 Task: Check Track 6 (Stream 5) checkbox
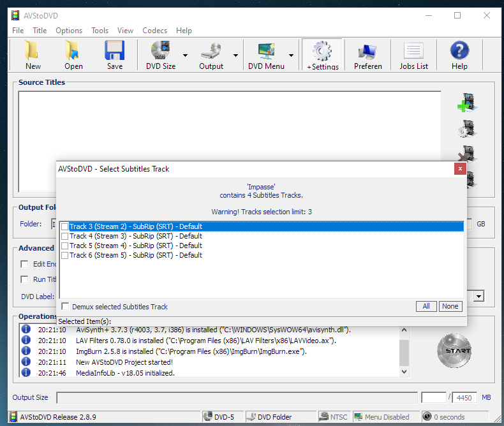[64, 255]
